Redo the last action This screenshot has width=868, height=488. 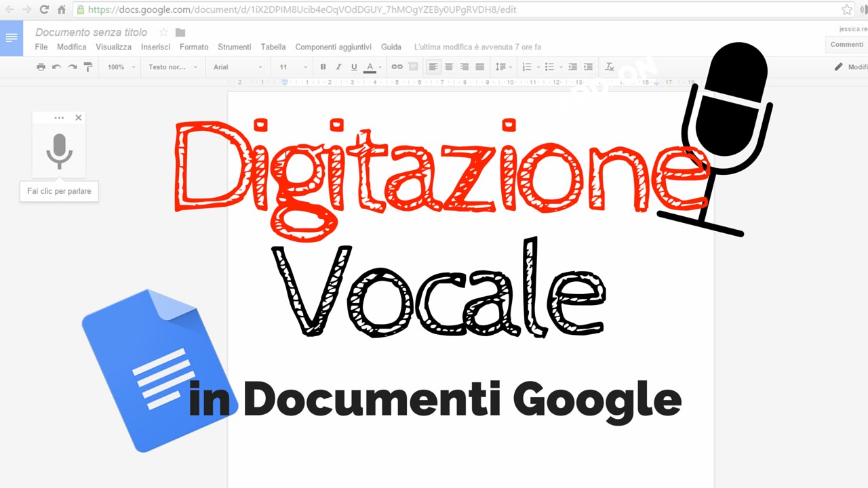(x=72, y=67)
